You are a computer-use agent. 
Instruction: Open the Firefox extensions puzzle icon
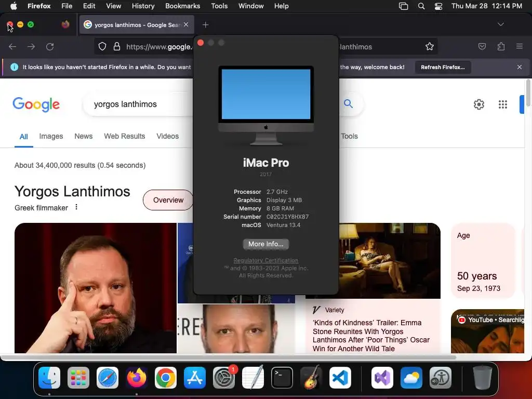pos(501,46)
